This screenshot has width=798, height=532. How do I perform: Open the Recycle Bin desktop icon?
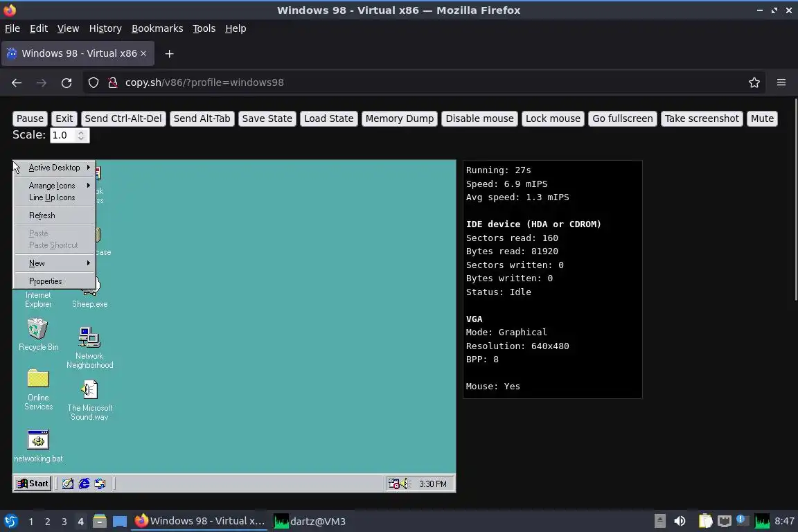[38, 334]
